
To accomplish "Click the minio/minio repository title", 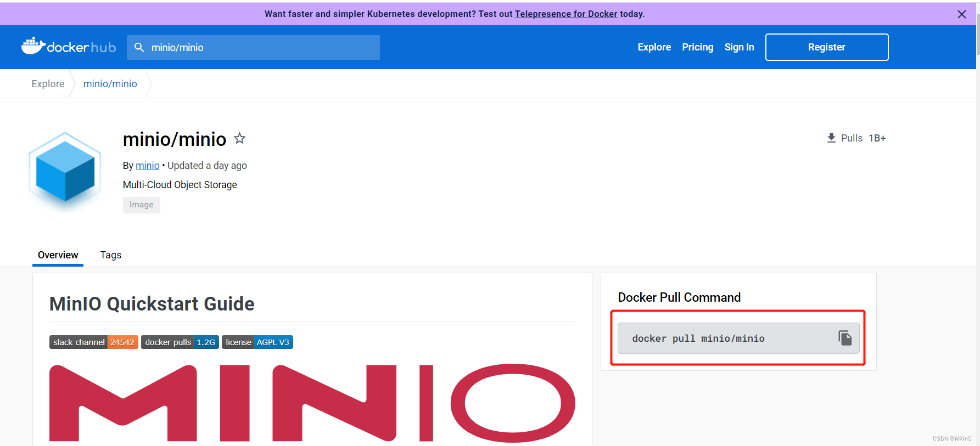I will 175,139.
